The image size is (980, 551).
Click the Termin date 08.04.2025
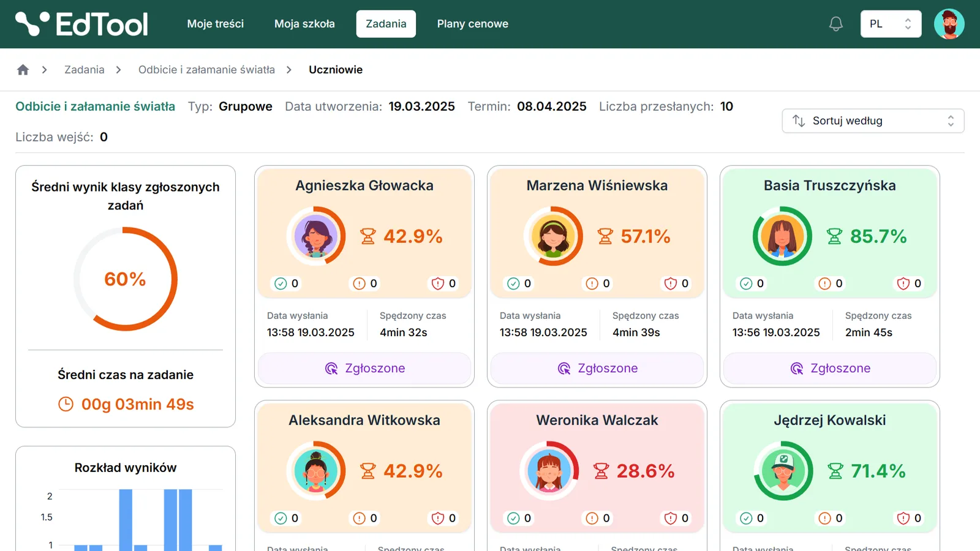(x=552, y=107)
